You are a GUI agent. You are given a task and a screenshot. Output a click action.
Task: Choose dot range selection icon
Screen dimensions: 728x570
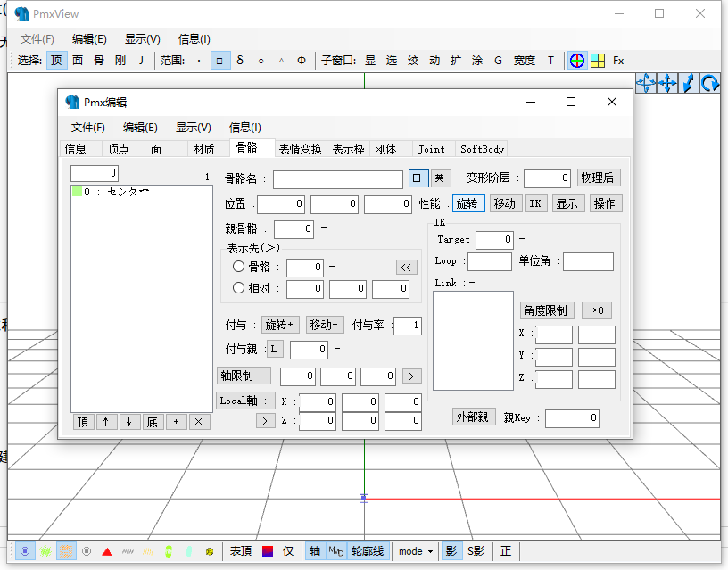click(199, 61)
